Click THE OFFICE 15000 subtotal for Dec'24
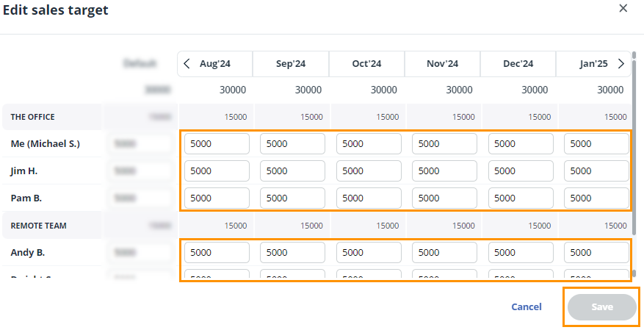The width and height of the screenshot is (644, 330). pos(539,117)
